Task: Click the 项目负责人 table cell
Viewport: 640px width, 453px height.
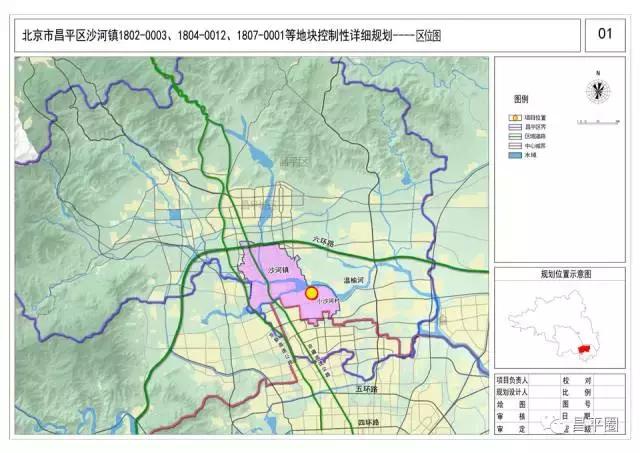Action: click(x=512, y=380)
